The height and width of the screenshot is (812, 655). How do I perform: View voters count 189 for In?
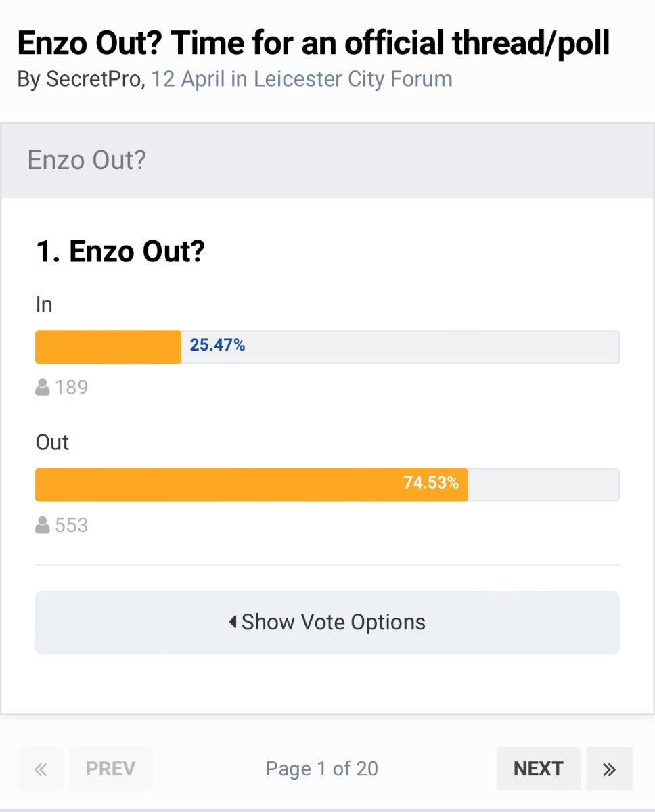click(72, 388)
